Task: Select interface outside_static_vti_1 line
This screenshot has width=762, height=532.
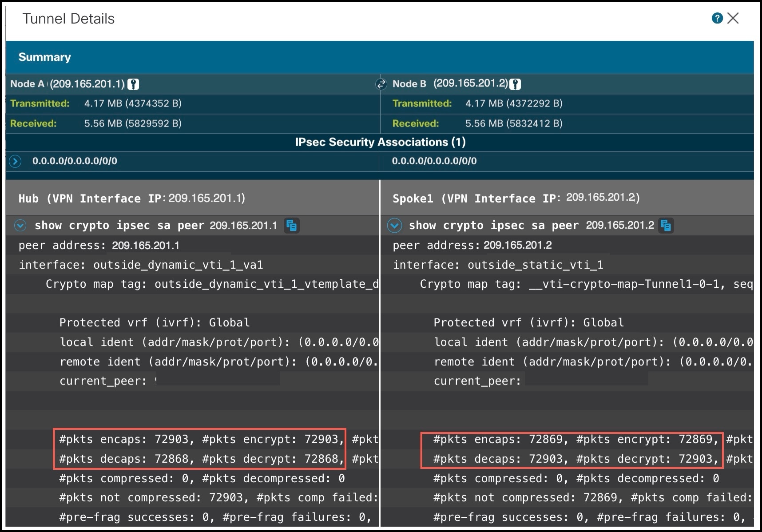Action: (498, 265)
